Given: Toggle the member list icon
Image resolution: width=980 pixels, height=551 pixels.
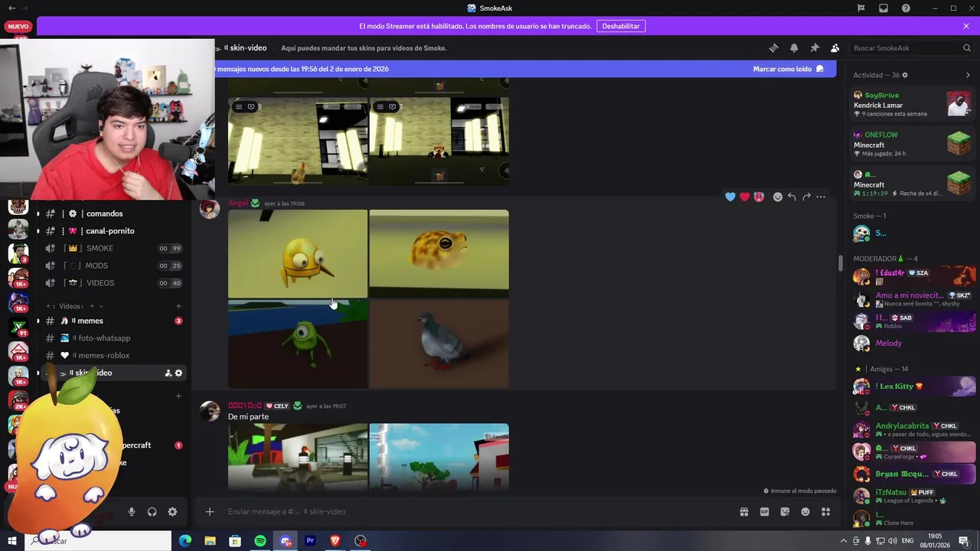Looking at the screenshot, I should pyautogui.click(x=835, y=47).
